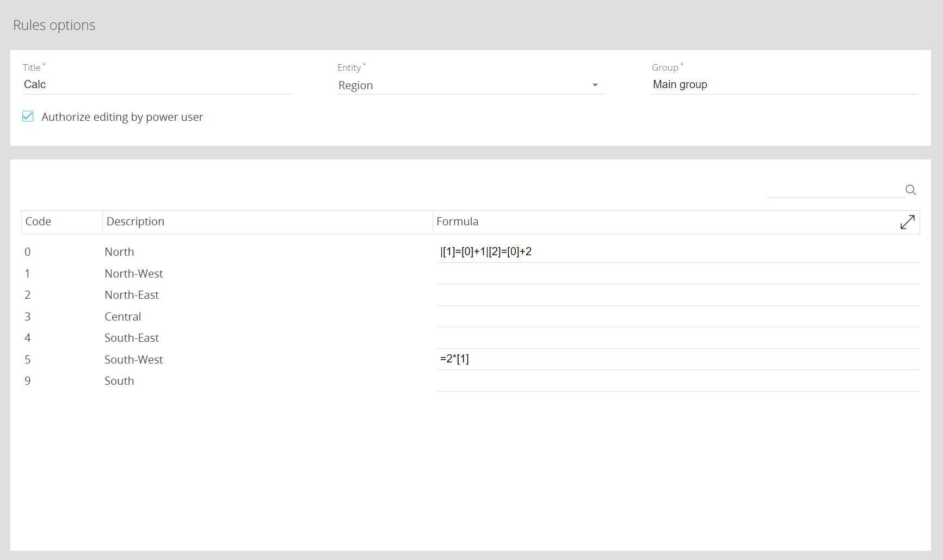Edit the formula for South-West row
943x560 pixels.
(x=677, y=359)
